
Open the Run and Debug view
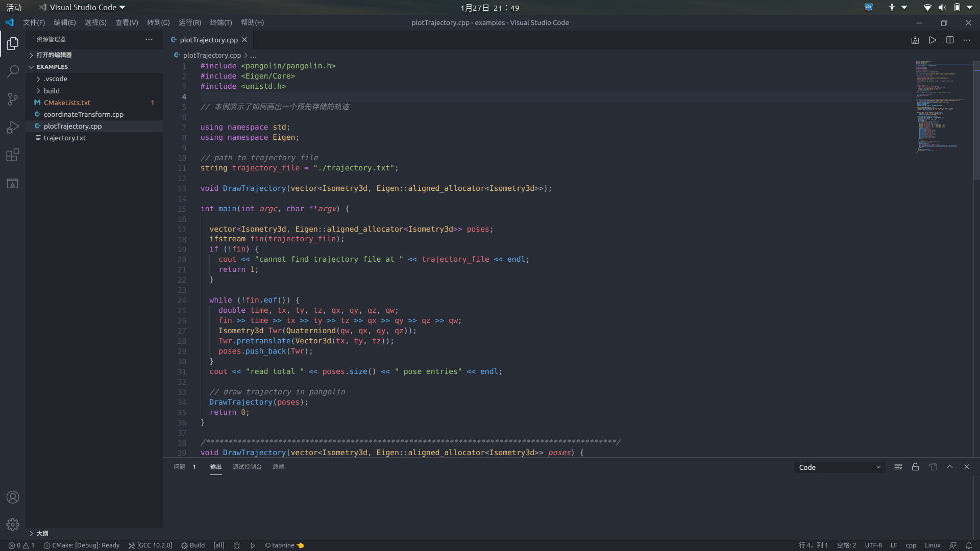point(13,127)
